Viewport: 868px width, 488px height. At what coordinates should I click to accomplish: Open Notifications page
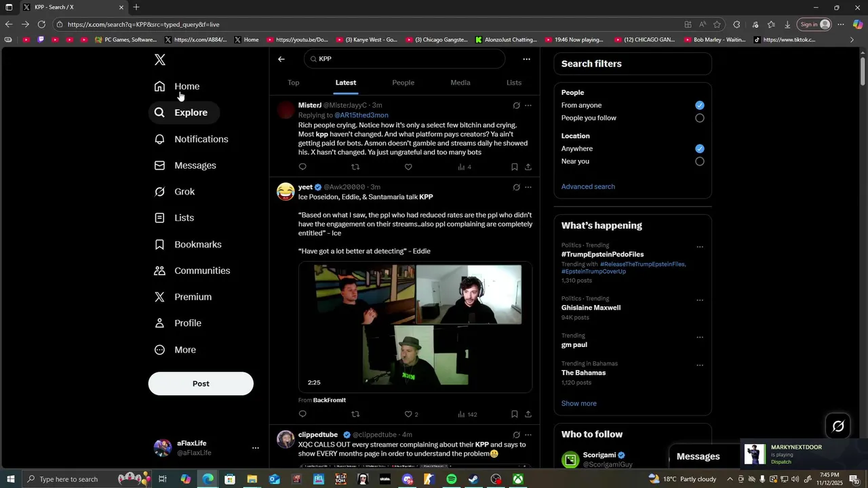pos(191,139)
